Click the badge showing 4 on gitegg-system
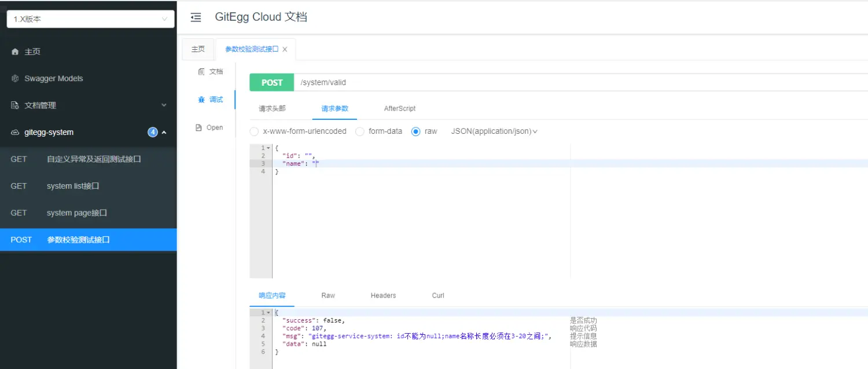 [x=153, y=132]
